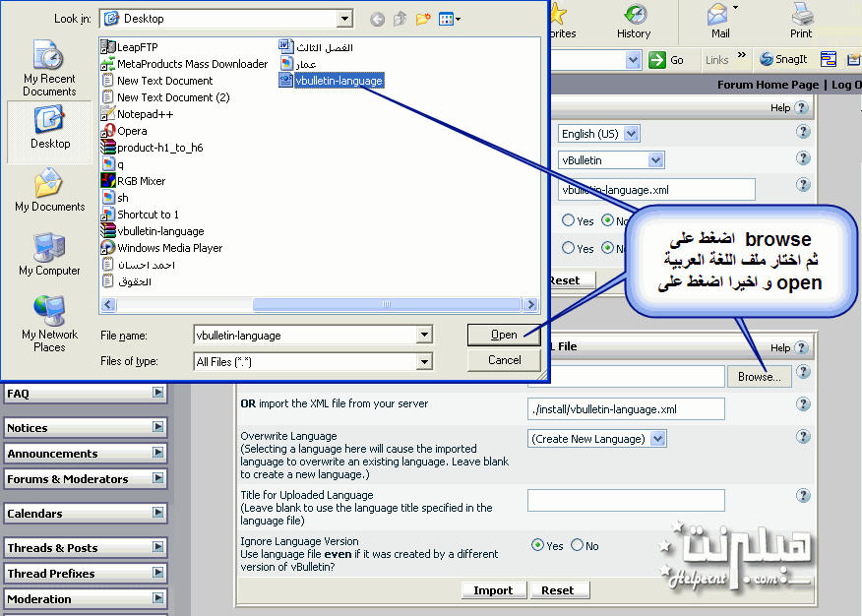Viewport: 862px width, 616px height.
Task: Click the Open button in file dialog
Action: pyautogui.click(x=504, y=335)
